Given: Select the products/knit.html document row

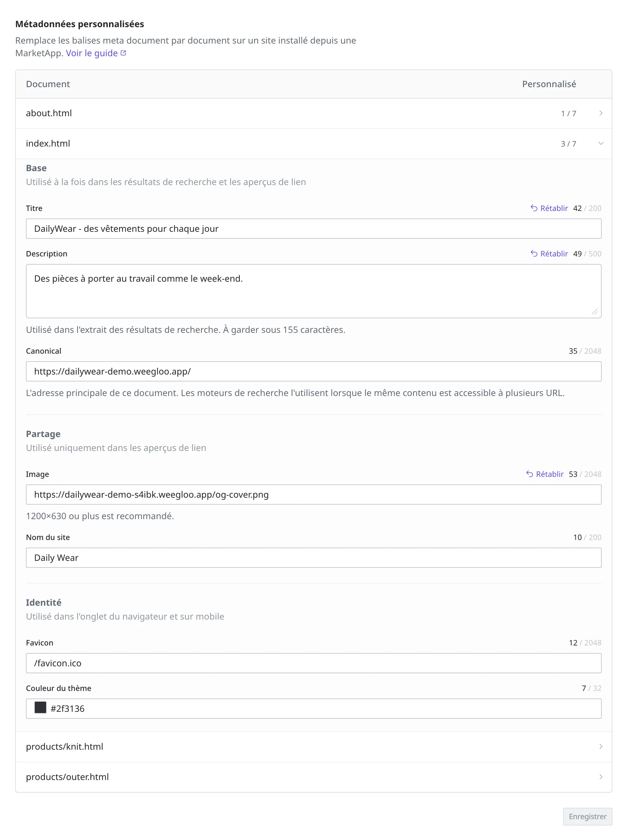Looking at the screenshot, I should 313,747.
